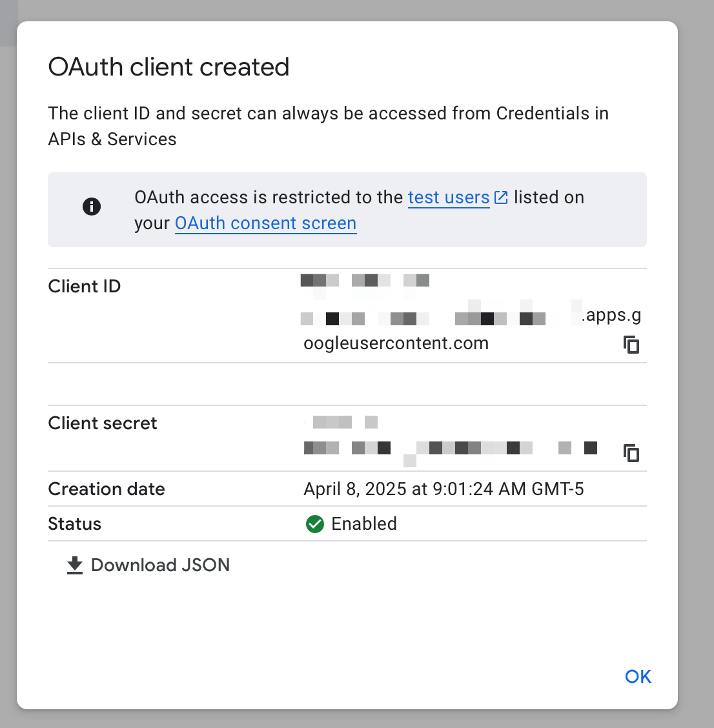Viewport: 714px width, 728px height.
Task: Download the client credentials JSON file
Action: click(x=160, y=565)
